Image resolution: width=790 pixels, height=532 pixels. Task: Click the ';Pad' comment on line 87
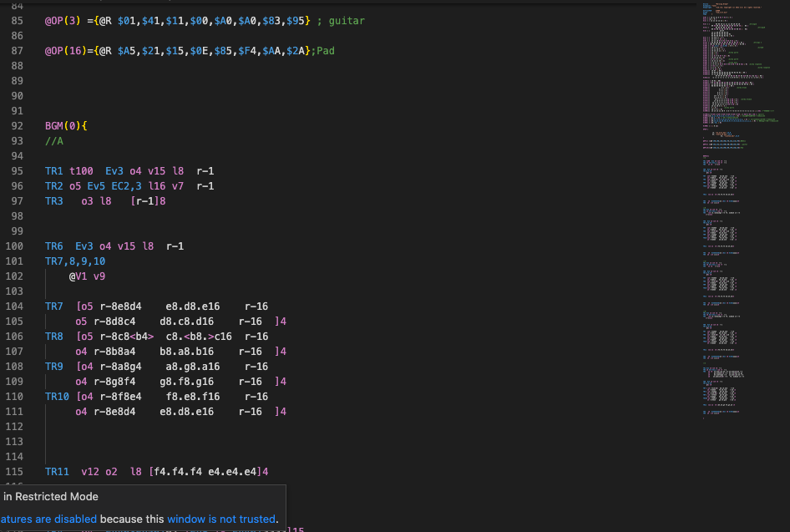pyautogui.click(x=325, y=50)
